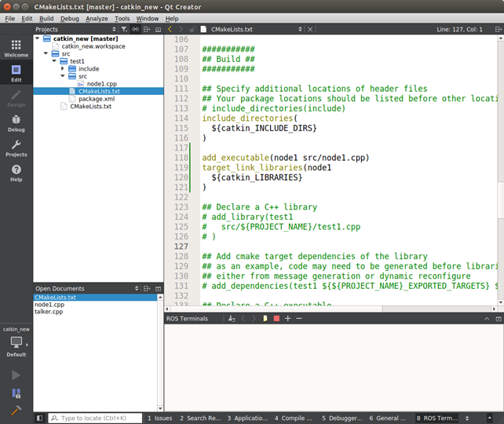504x424 pixels.
Task: Open the Compile Output pane
Action: pyautogui.click(x=294, y=418)
